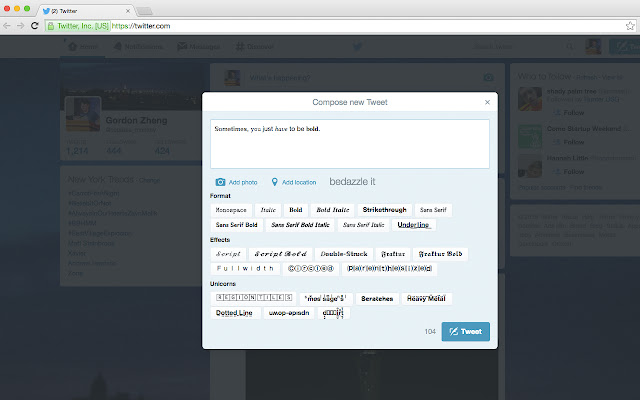Viewport: 640px width, 400px height.
Task: Apply the Heavy Metal unicorn style
Action: click(x=426, y=298)
